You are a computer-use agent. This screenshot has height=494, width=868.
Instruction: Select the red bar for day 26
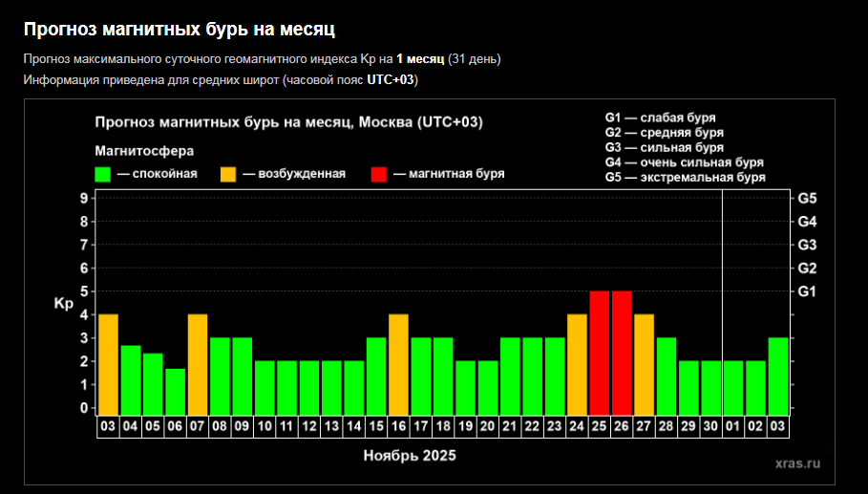point(622,352)
